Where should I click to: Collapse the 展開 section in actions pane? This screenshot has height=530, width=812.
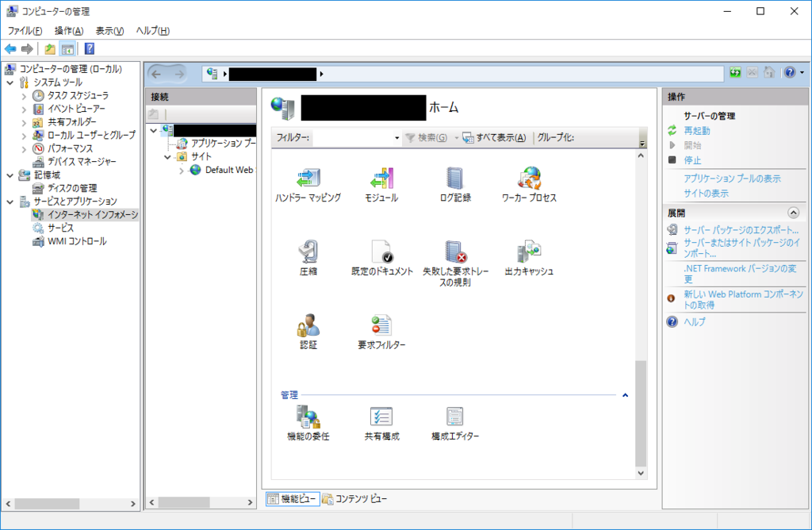click(793, 213)
